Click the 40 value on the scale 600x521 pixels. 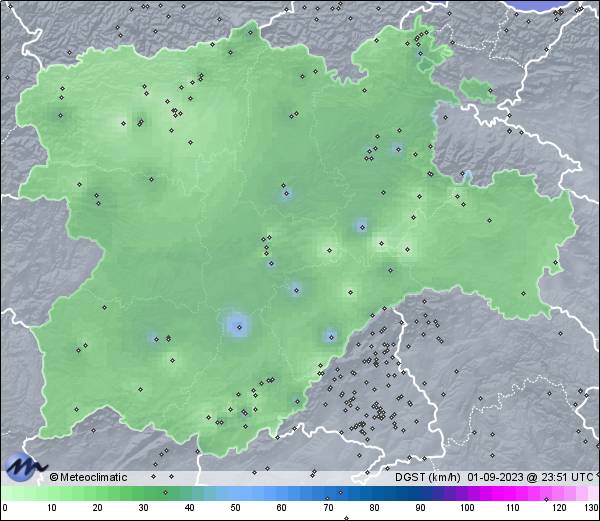(x=189, y=508)
